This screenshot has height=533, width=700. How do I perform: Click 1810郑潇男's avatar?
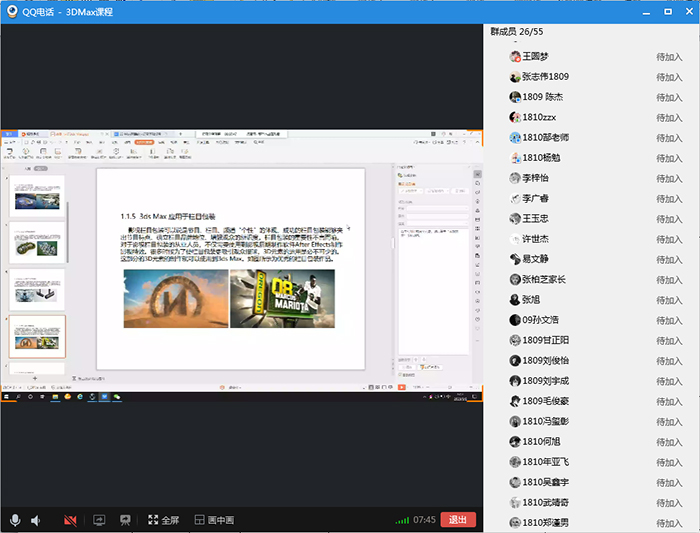pyautogui.click(x=515, y=522)
